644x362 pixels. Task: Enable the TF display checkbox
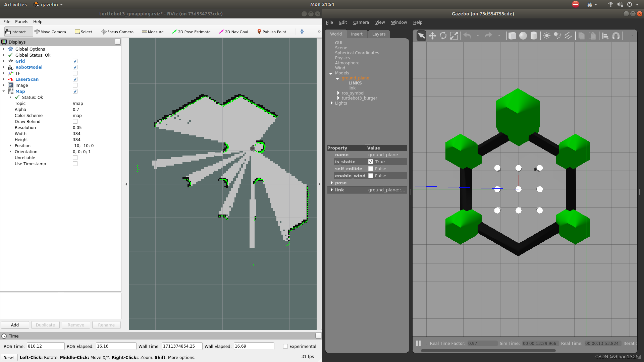click(75, 73)
